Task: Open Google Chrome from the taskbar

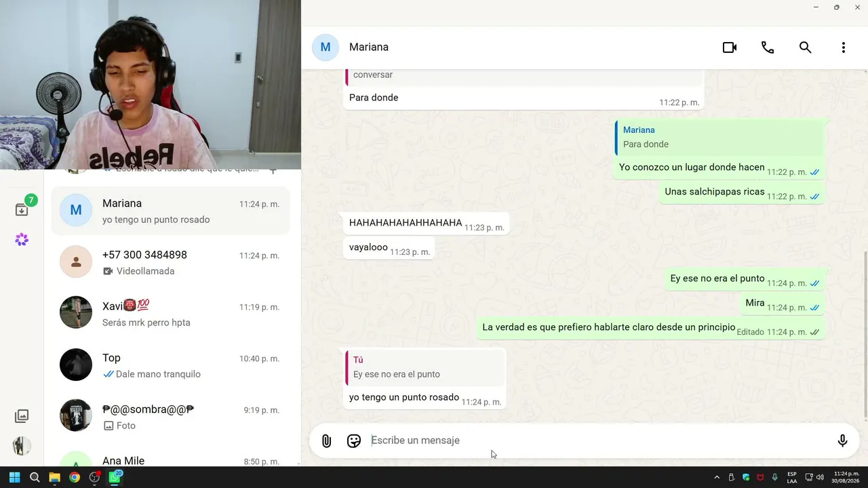Action: point(75,477)
